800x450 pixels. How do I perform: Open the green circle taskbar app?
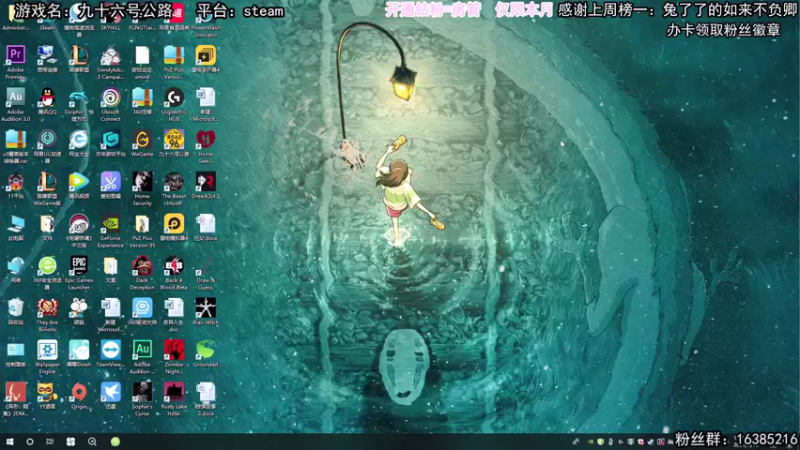tap(115, 442)
